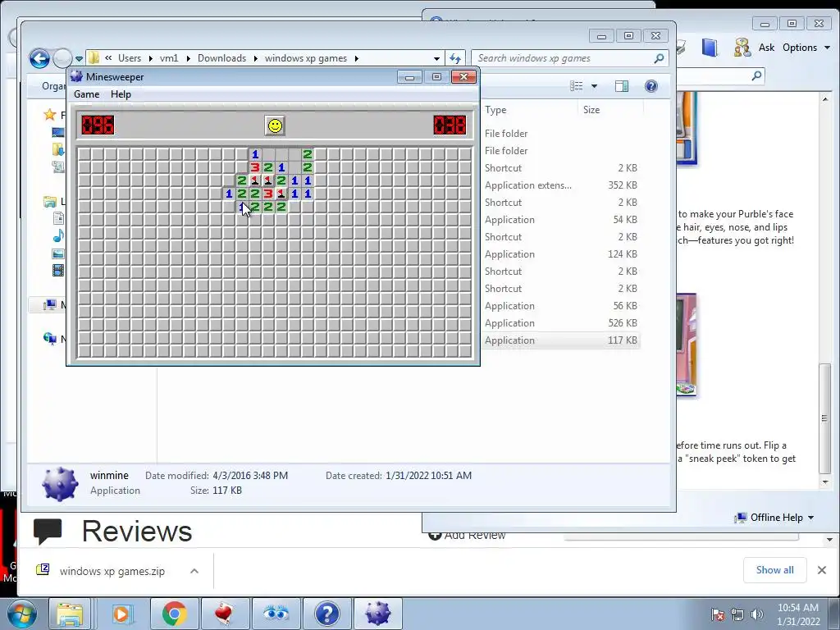840x630 pixels.
Task: Click the Music note icon in navigation pane
Action: (58, 235)
